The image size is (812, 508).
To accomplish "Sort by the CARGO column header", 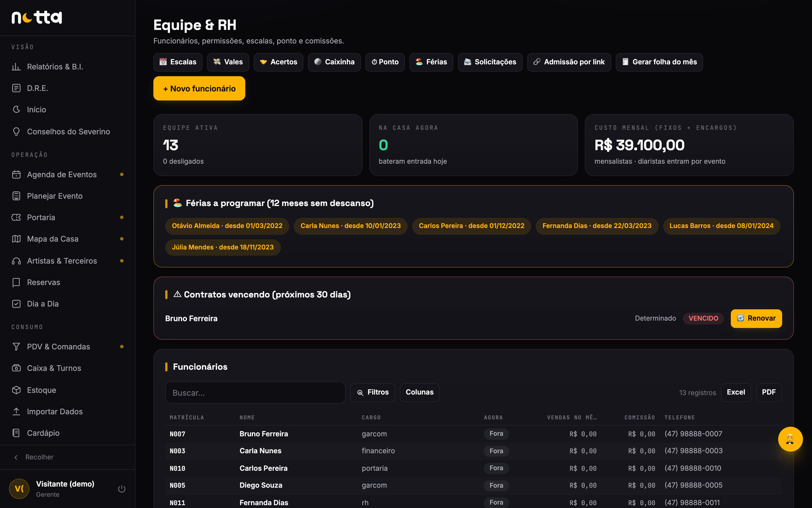I will [x=371, y=417].
